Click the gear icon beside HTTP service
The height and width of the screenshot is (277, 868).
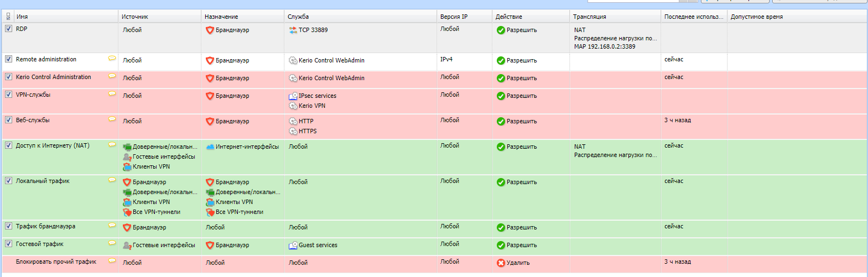pyautogui.click(x=293, y=121)
